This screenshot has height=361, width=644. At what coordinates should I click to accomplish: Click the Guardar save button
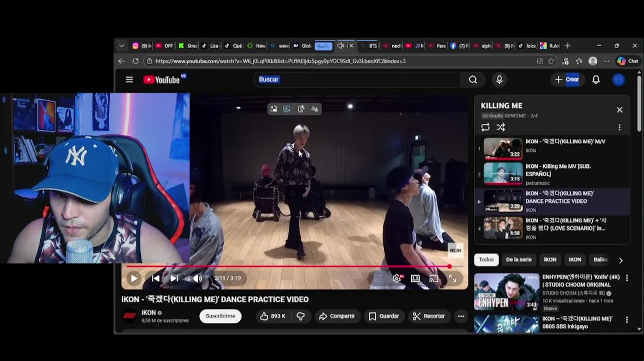point(384,316)
